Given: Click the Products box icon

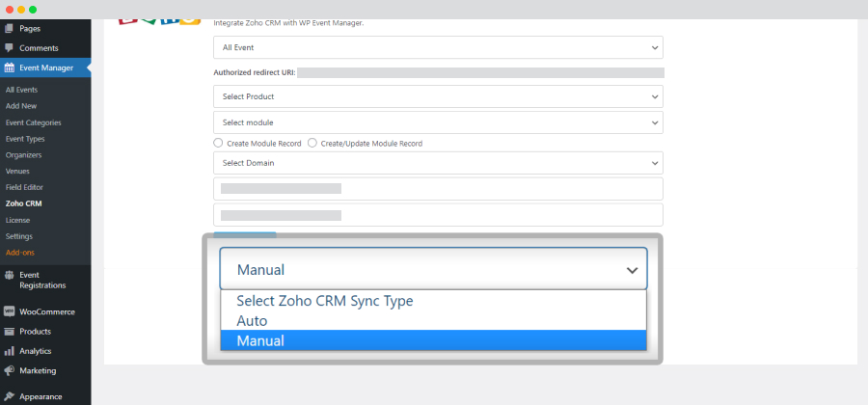Looking at the screenshot, I should tap(9, 332).
